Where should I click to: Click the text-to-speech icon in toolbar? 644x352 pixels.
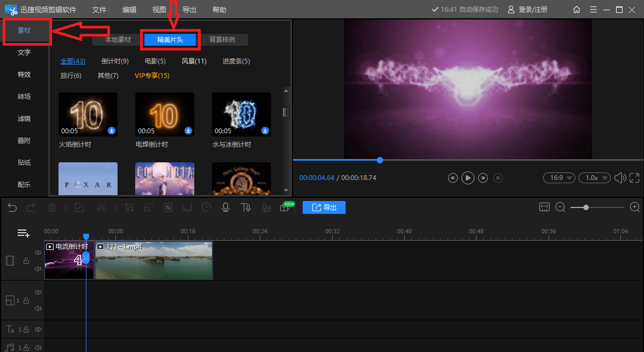point(245,207)
